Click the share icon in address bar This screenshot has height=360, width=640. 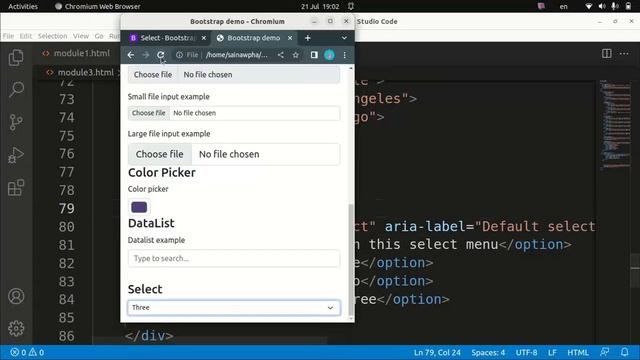280,55
